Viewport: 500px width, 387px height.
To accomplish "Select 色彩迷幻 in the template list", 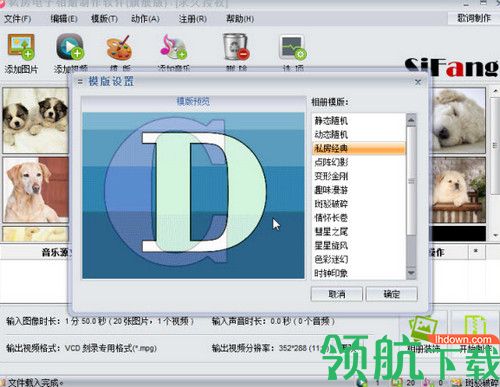I will point(359,259).
